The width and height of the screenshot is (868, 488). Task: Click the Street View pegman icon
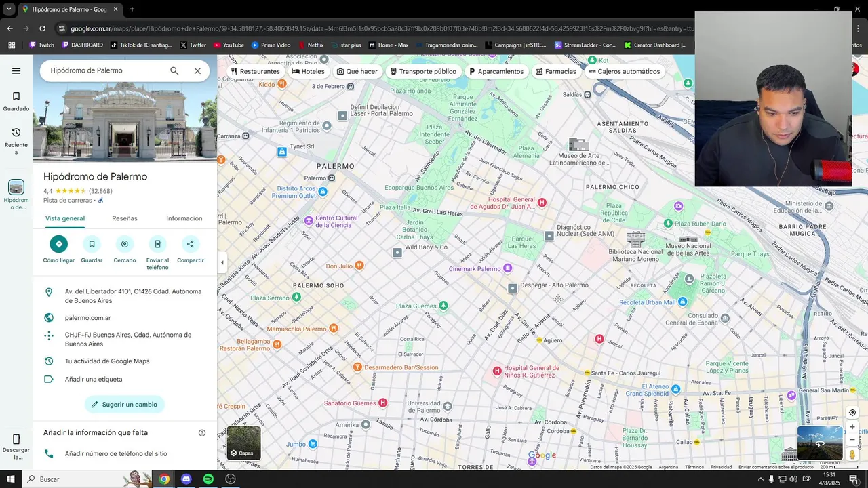pos(852,455)
